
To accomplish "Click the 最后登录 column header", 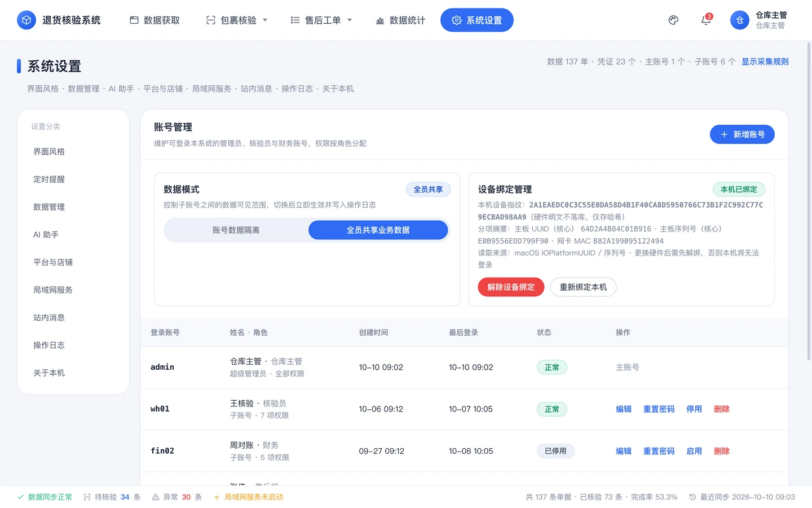I will (464, 332).
